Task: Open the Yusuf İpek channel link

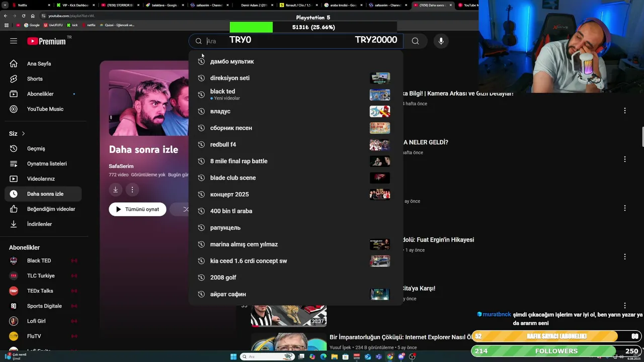Action: tap(341, 347)
